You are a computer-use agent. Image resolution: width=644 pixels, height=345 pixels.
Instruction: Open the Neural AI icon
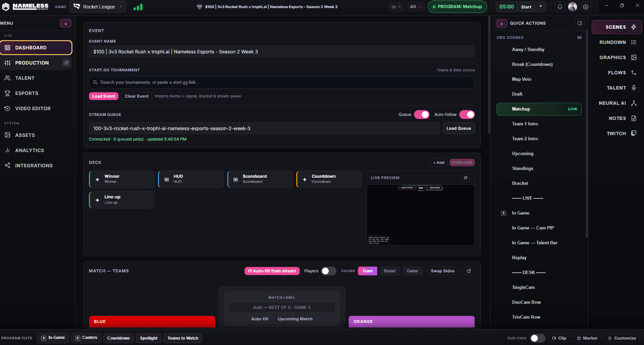(634, 103)
